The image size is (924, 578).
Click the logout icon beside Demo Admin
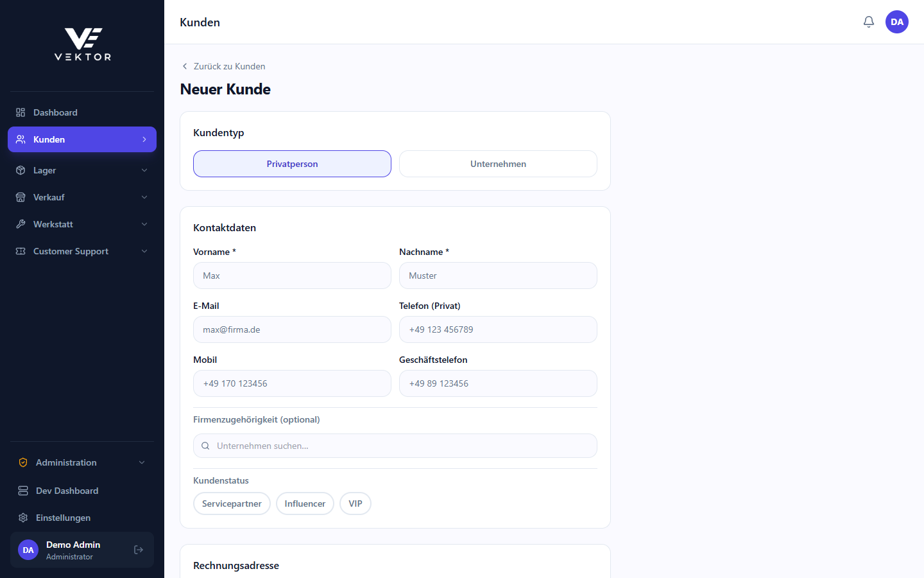[139, 550]
